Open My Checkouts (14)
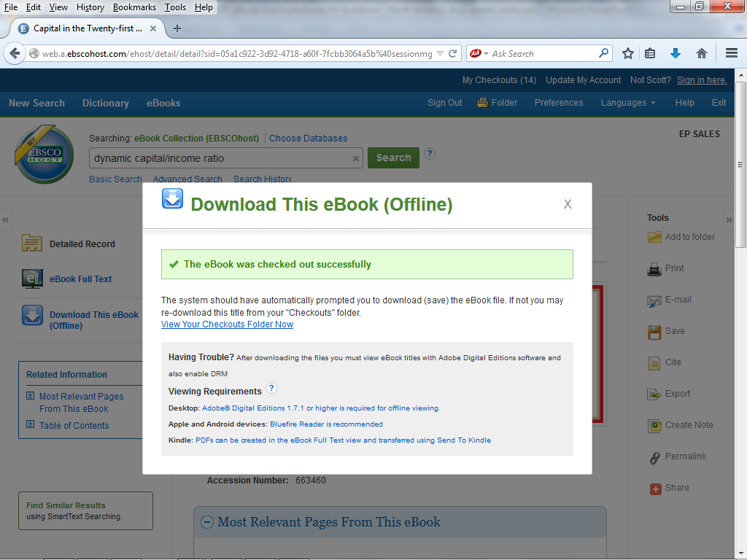747x560 pixels. (499, 80)
